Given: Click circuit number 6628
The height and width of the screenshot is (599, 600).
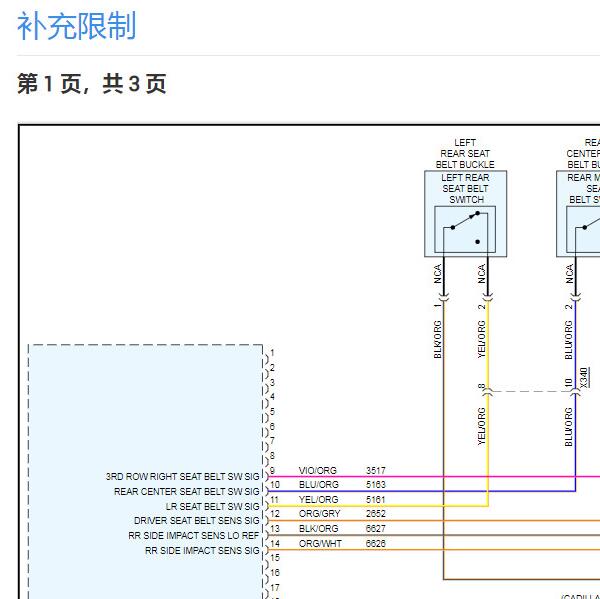Looking at the screenshot, I should (x=375, y=544).
